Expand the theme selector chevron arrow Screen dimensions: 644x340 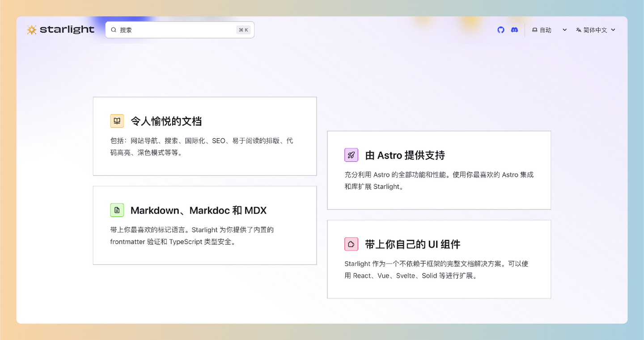(564, 30)
